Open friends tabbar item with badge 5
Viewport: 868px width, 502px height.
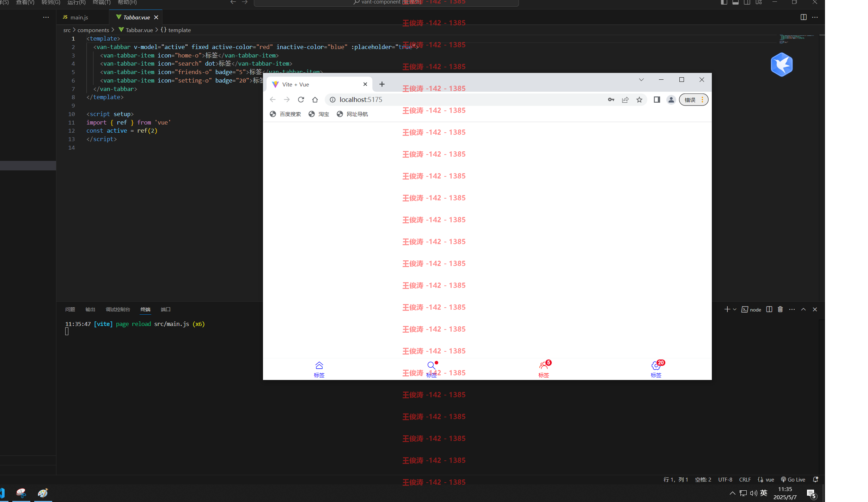coord(544,369)
